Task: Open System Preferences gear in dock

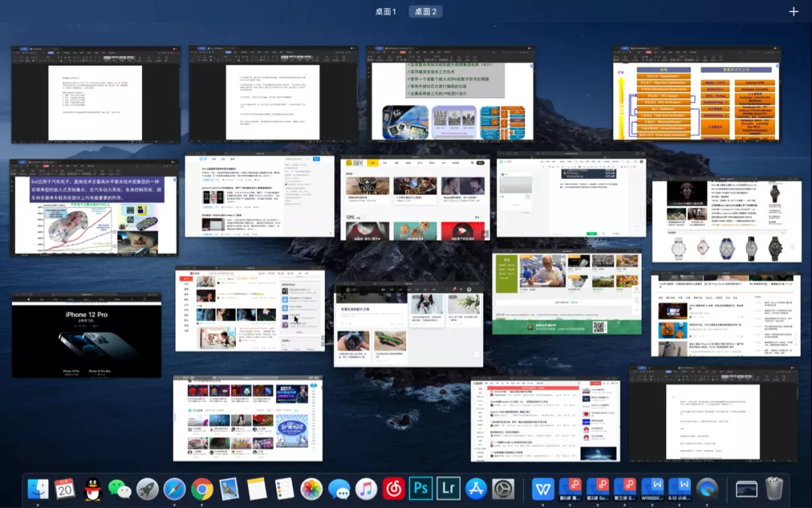Action: coord(503,488)
